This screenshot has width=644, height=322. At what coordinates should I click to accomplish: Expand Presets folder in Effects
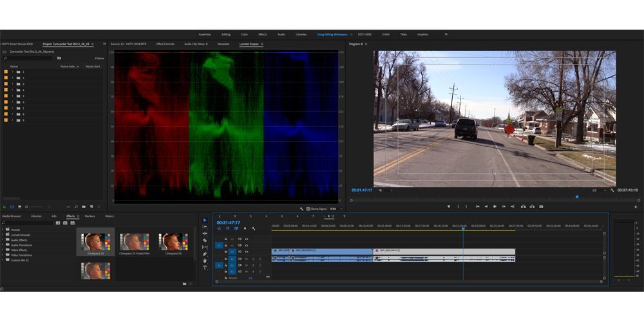pyautogui.click(x=3, y=230)
